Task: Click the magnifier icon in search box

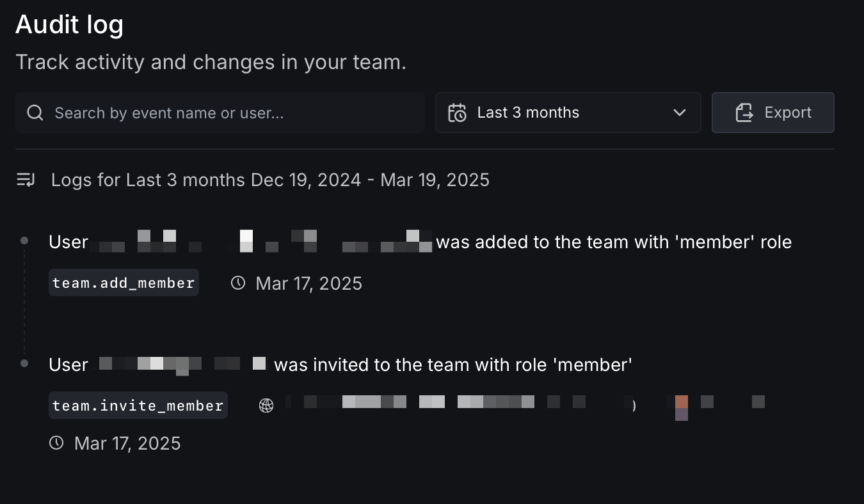Action: (x=35, y=113)
